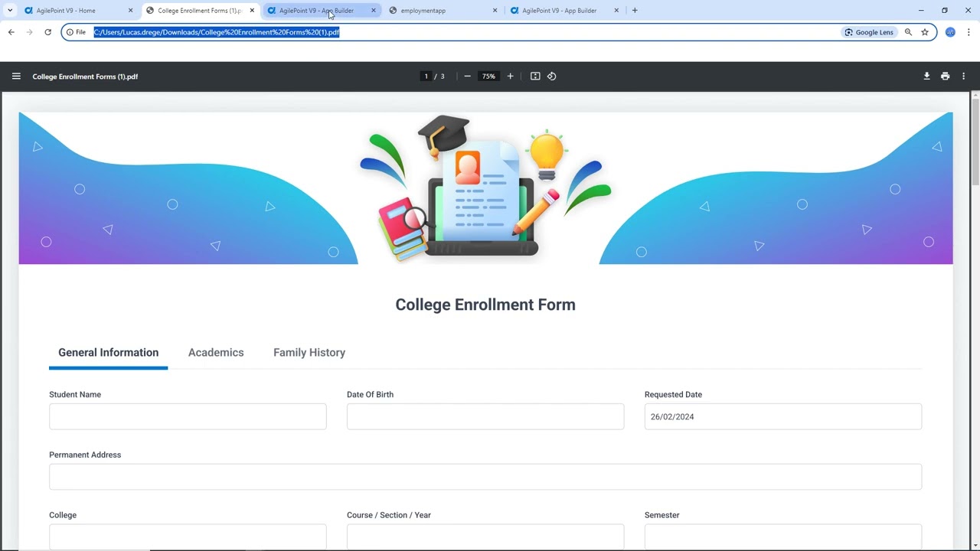Click the PDF title College Enrollment Forms (1).pdf

click(85, 77)
